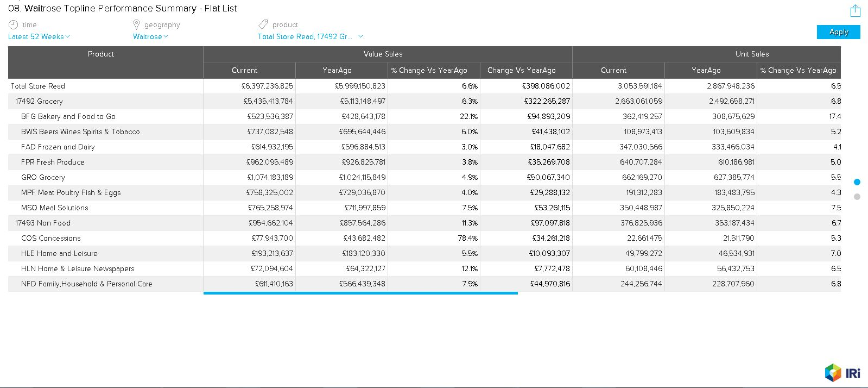Click the tag icon beside product filter

[263, 24]
